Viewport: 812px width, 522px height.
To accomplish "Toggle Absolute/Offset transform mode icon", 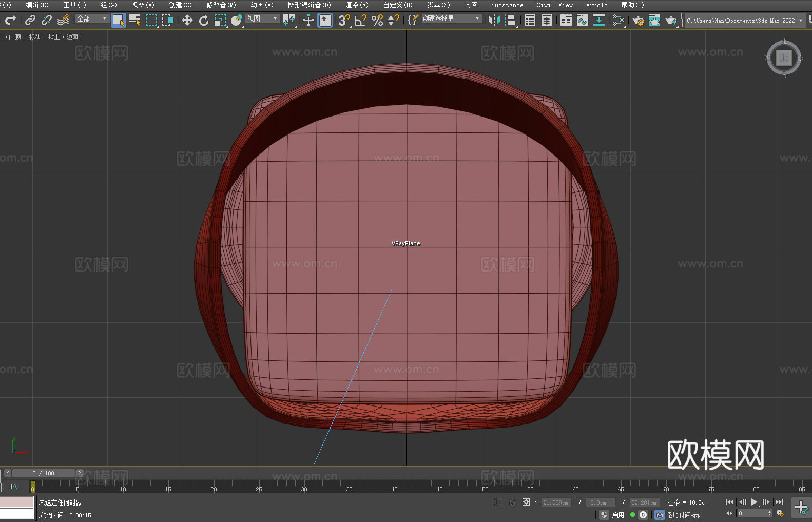I will tap(526, 502).
